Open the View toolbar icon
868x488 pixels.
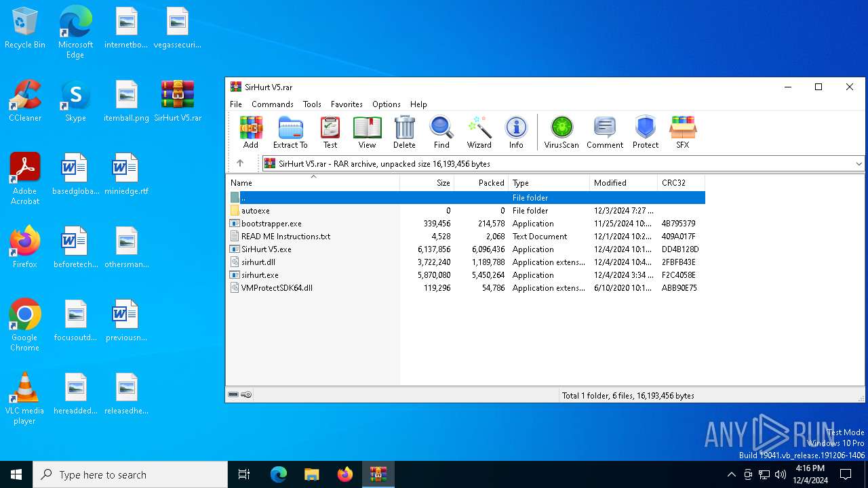click(367, 132)
